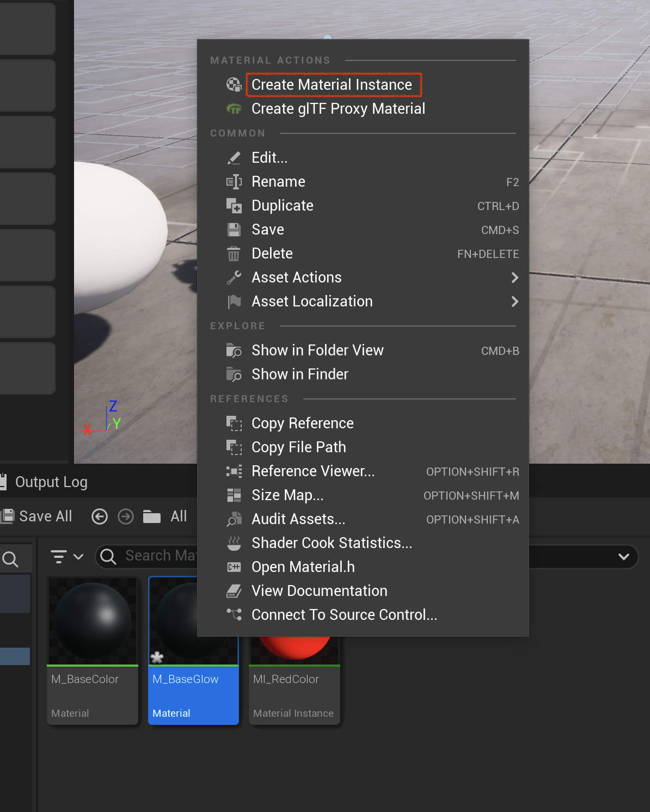Click the Save All button
This screenshot has width=650, height=812.
pos(37,516)
